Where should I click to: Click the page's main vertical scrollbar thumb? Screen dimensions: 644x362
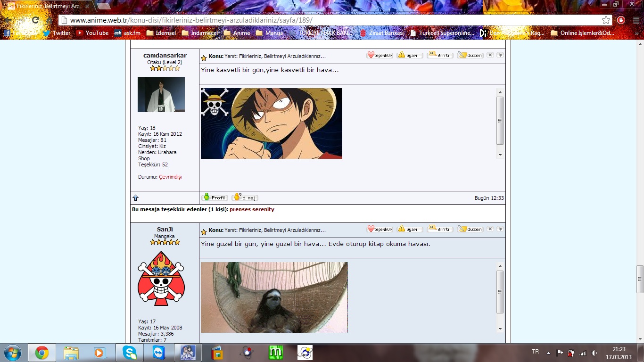640,279
